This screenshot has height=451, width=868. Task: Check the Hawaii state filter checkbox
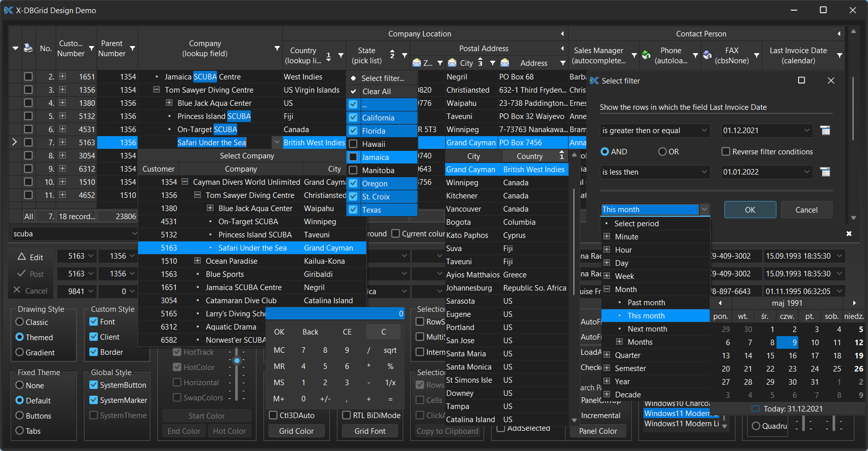coord(354,144)
